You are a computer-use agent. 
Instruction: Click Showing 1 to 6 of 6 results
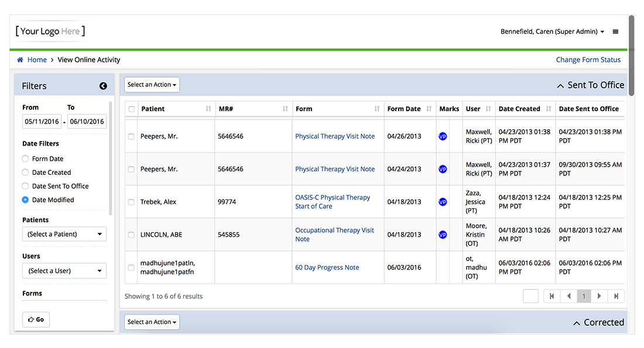(163, 297)
